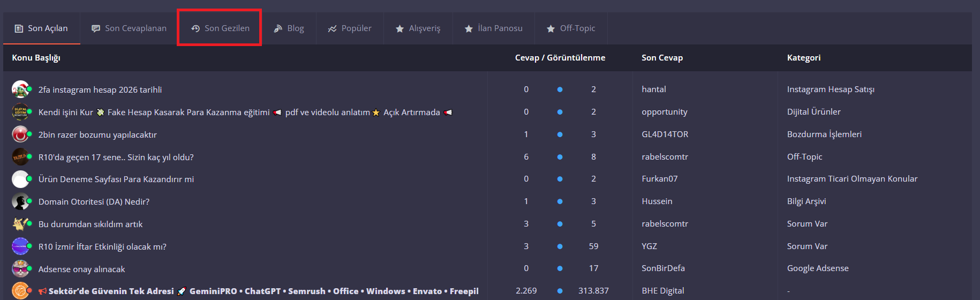Click the speech bubble icon on Son Cevaplanan

coord(96,28)
